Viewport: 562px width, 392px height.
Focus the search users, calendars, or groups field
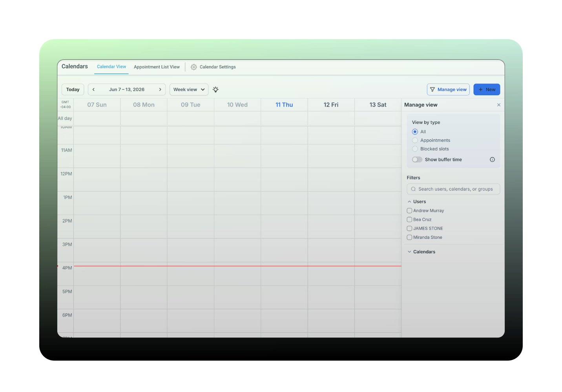click(453, 189)
